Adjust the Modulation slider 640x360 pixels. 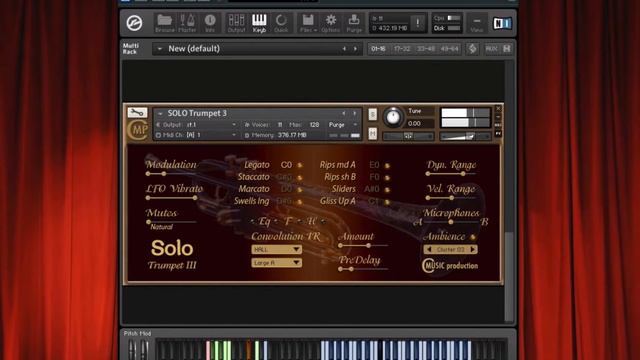(164, 174)
